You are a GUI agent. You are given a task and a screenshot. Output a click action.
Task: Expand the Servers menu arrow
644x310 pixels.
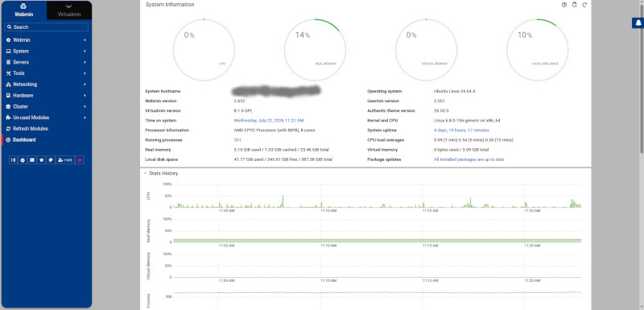coord(85,63)
